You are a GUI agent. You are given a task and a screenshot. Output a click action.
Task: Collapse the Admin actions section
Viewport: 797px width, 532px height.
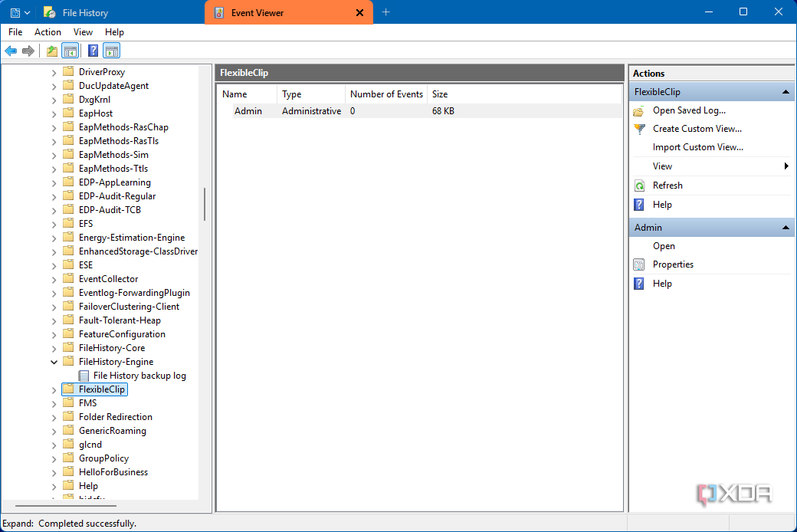[786, 228]
